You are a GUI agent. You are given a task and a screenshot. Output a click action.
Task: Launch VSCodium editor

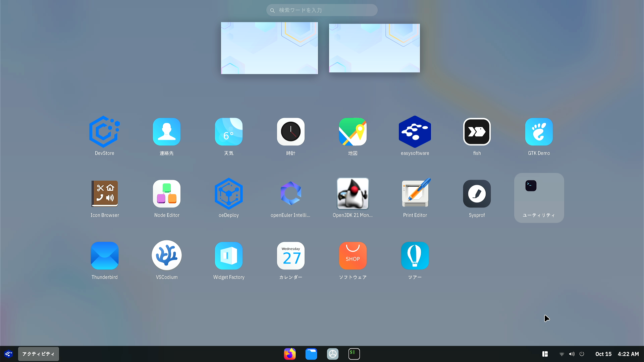pyautogui.click(x=167, y=256)
